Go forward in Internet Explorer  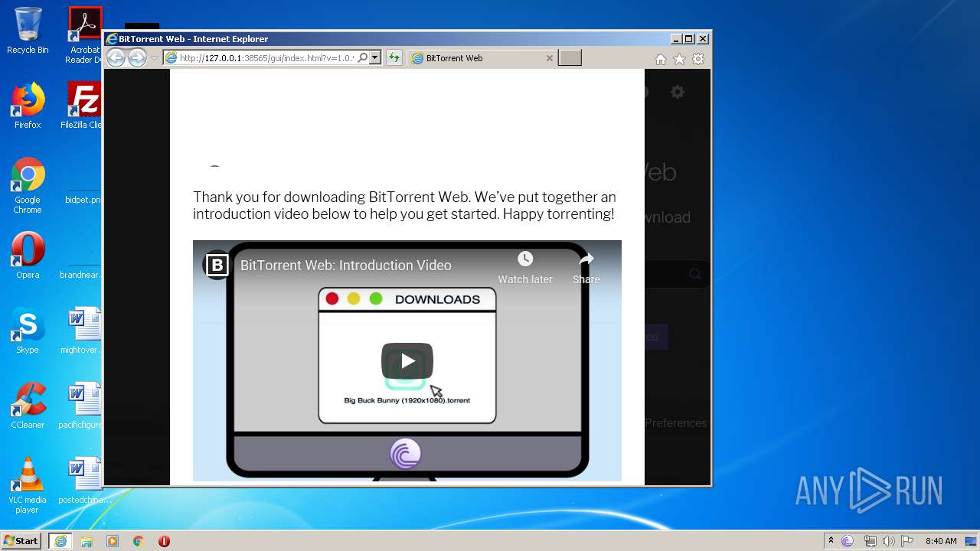(137, 57)
